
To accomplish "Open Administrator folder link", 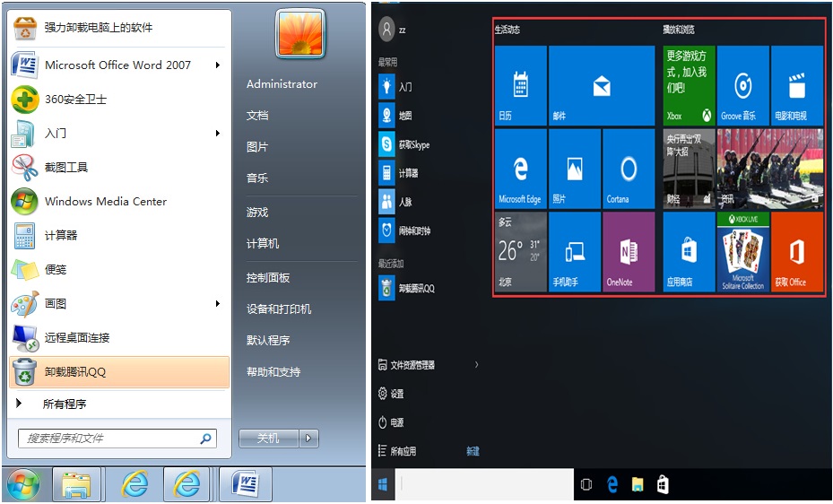I will [x=282, y=84].
